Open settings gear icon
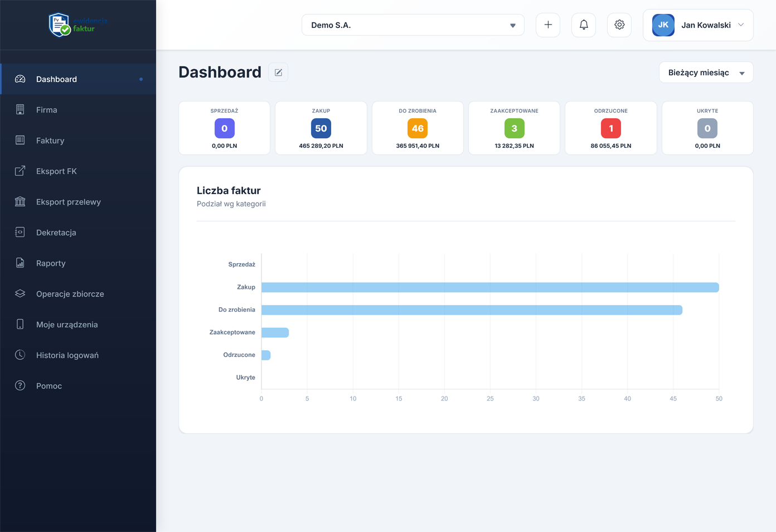 click(619, 25)
